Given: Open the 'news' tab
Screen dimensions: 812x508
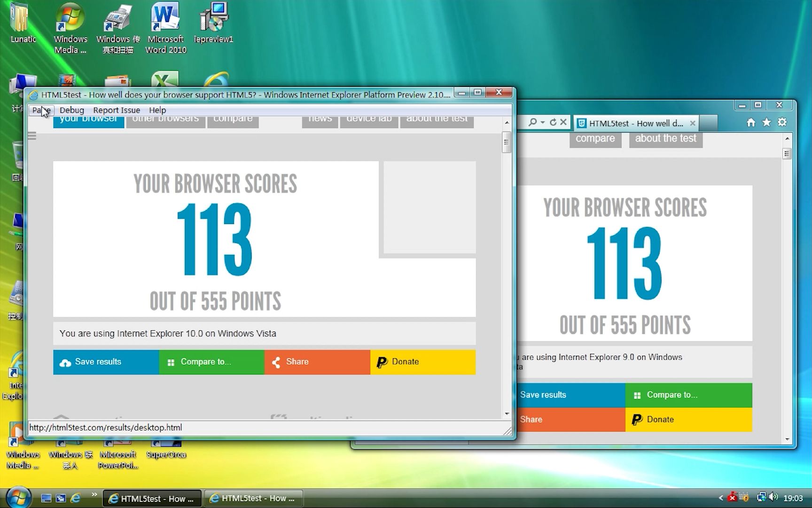Looking at the screenshot, I should click(320, 121).
